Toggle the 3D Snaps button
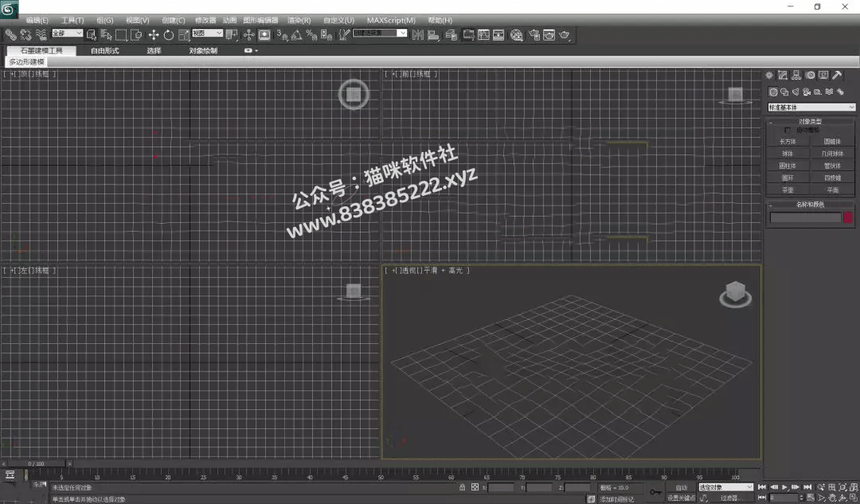This screenshot has height=504, width=860. 282,35
